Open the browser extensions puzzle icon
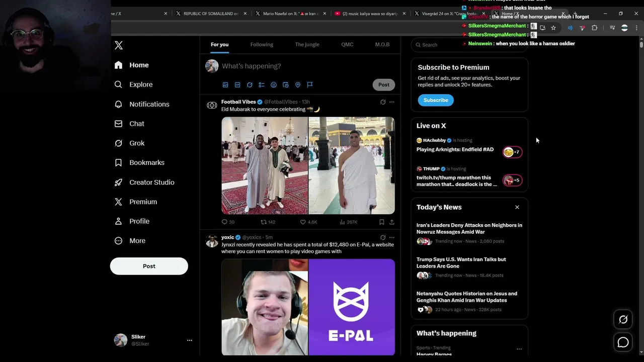Image resolution: width=644 pixels, height=362 pixels. 594,28
